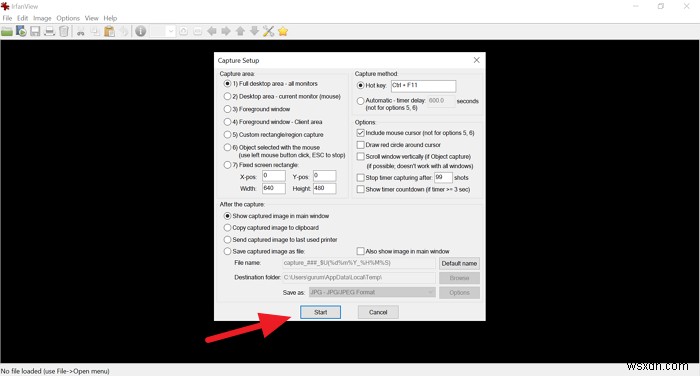Select Custom rectangle/region capture option

273,135
